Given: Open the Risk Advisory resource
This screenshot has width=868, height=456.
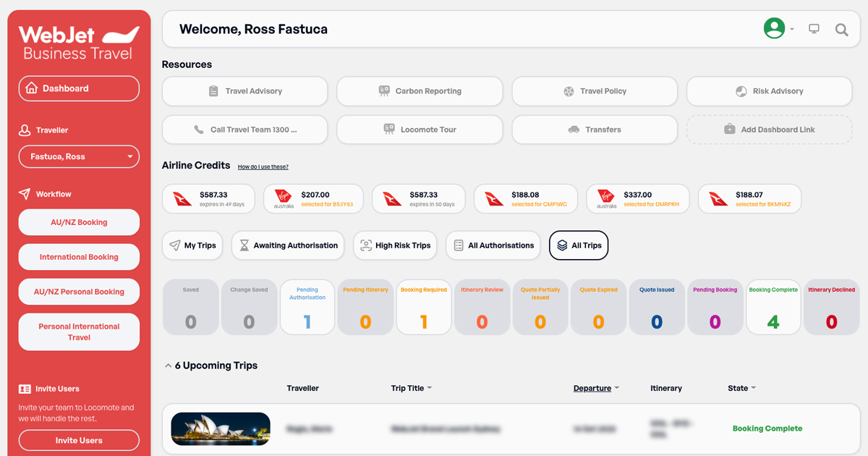Looking at the screenshot, I should (769, 91).
